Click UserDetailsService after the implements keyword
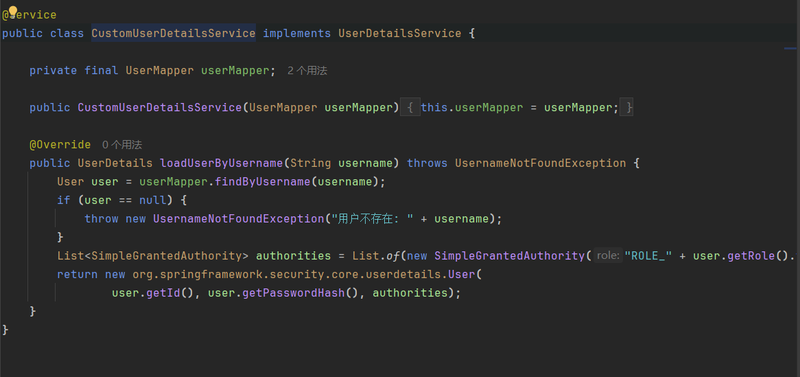 399,34
